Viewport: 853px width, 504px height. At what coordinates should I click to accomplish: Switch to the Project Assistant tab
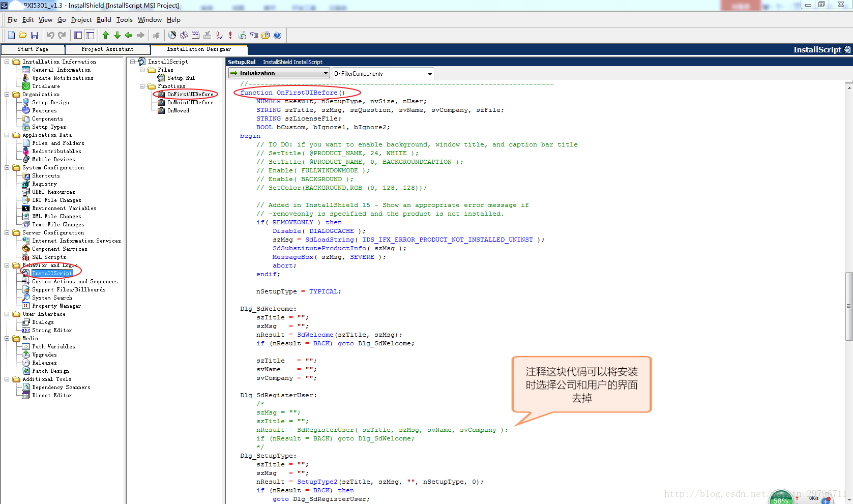pos(107,49)
